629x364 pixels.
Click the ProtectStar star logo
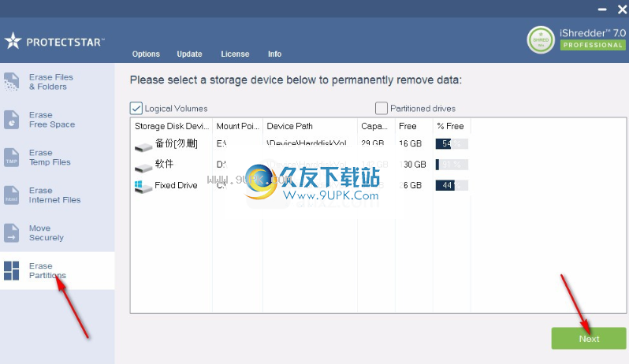click(13, 41)
